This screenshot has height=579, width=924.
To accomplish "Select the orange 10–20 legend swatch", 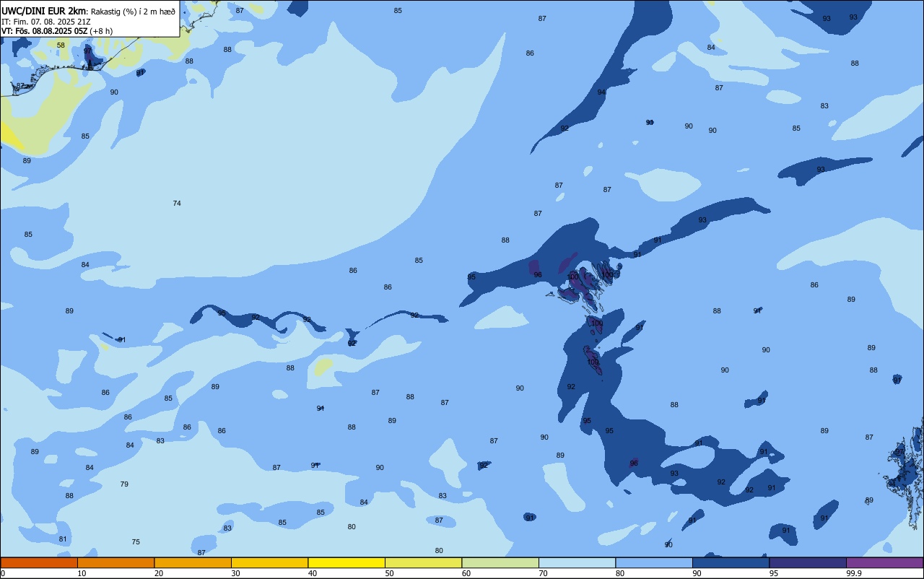I will 115,562.
